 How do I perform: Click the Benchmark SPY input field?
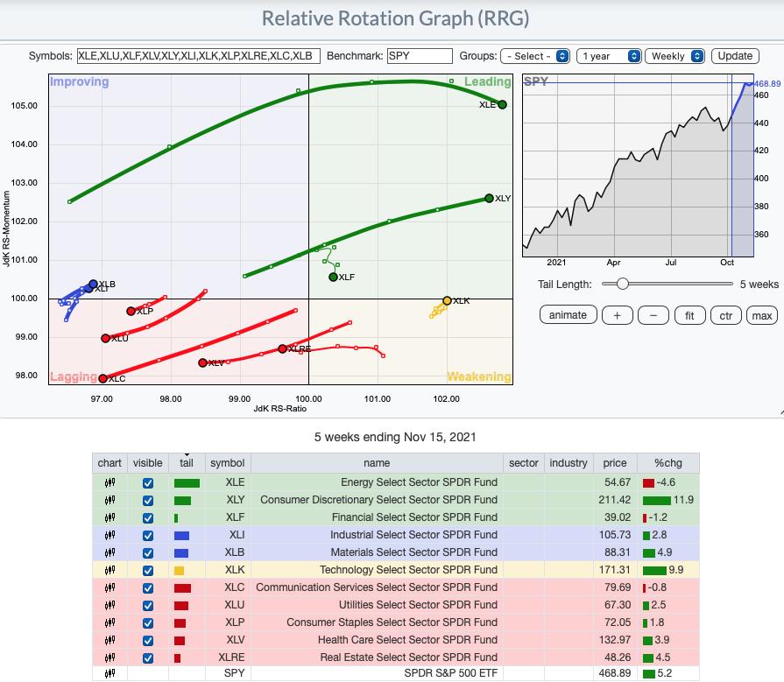420,56
